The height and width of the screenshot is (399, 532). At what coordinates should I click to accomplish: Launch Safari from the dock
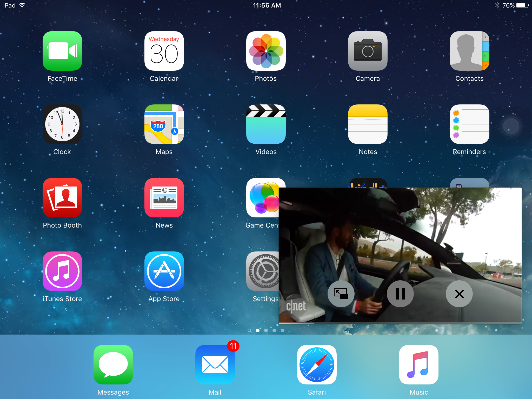(x=317, y=365)
